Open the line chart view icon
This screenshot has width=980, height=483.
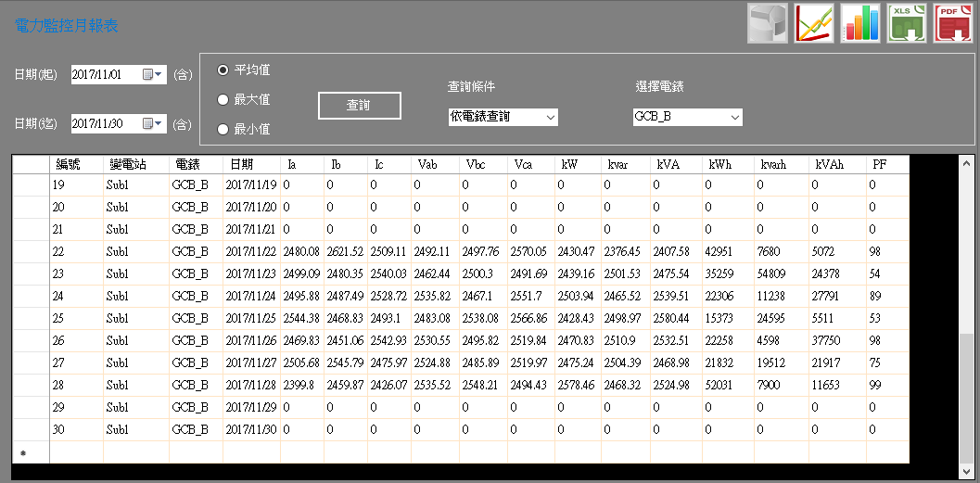tap(814, 23)
